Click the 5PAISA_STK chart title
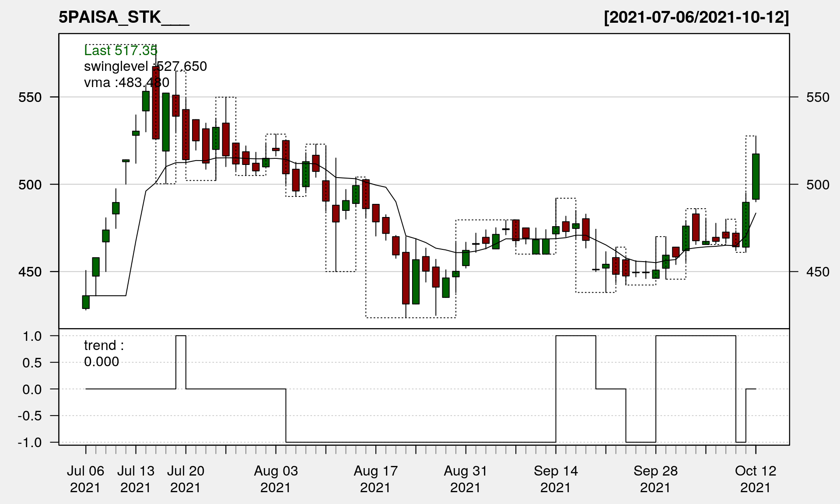Viewport: 840px width, 504px height. pyautogui.click(x=124, y=17)
